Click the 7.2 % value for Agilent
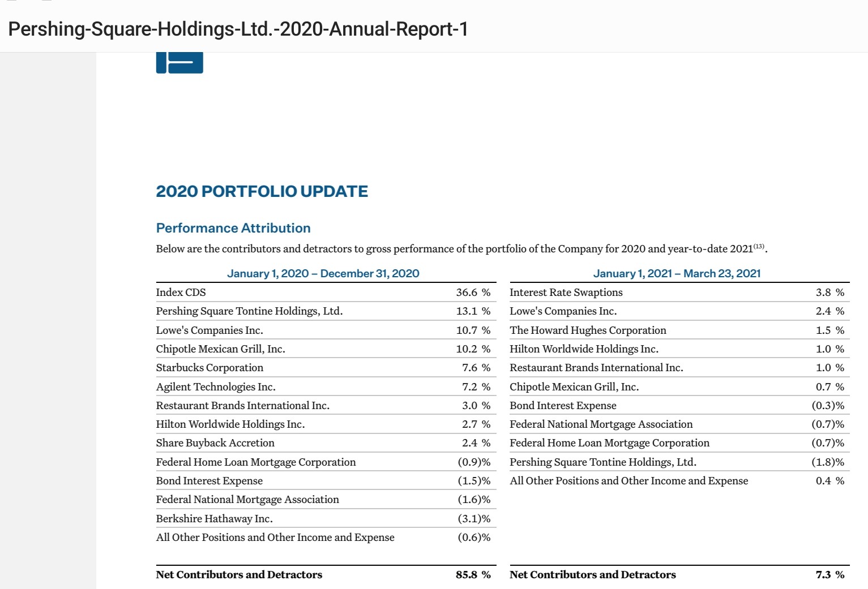 (x=476, y=386)
